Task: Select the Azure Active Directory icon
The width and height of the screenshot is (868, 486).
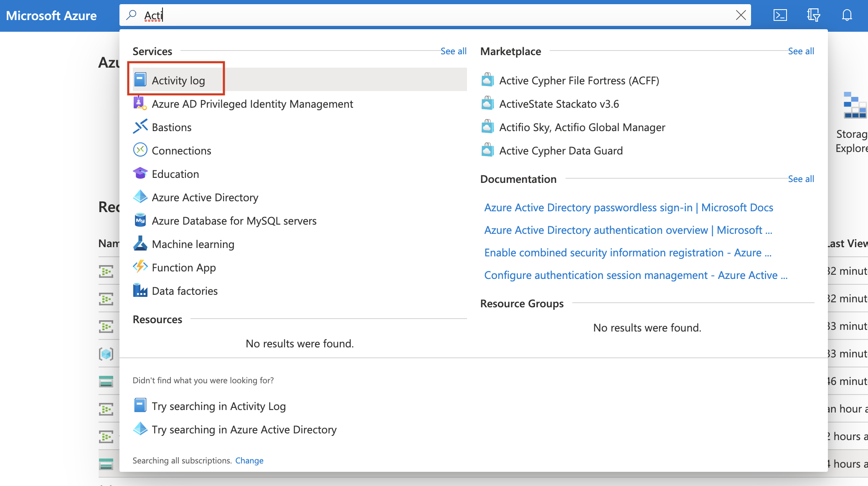Action: pyautogui.click(x=140, y=197)
